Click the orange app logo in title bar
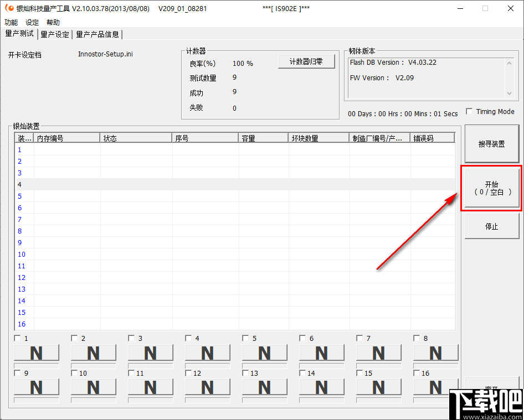The width and height of the screenshot is (524, 420). tap(8, 8)
